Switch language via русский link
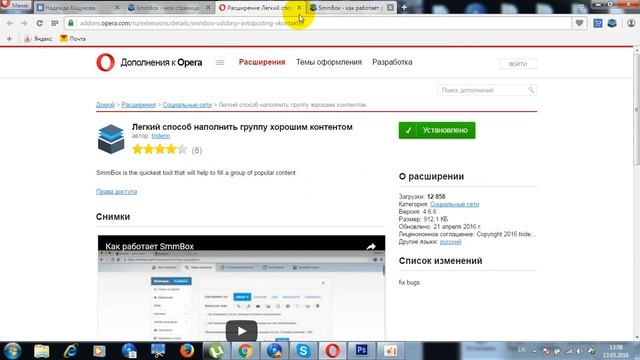The height and width of the screenshot is (360, 640). 450,242
